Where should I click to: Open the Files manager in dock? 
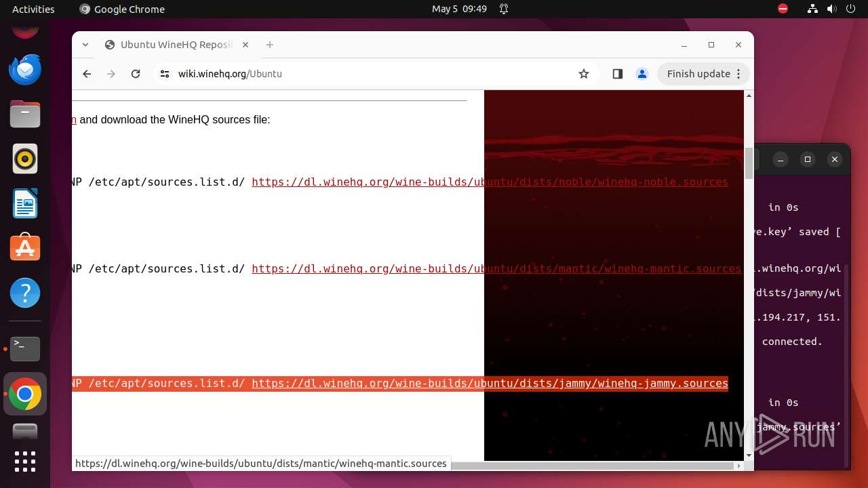(x=25, y=114)
